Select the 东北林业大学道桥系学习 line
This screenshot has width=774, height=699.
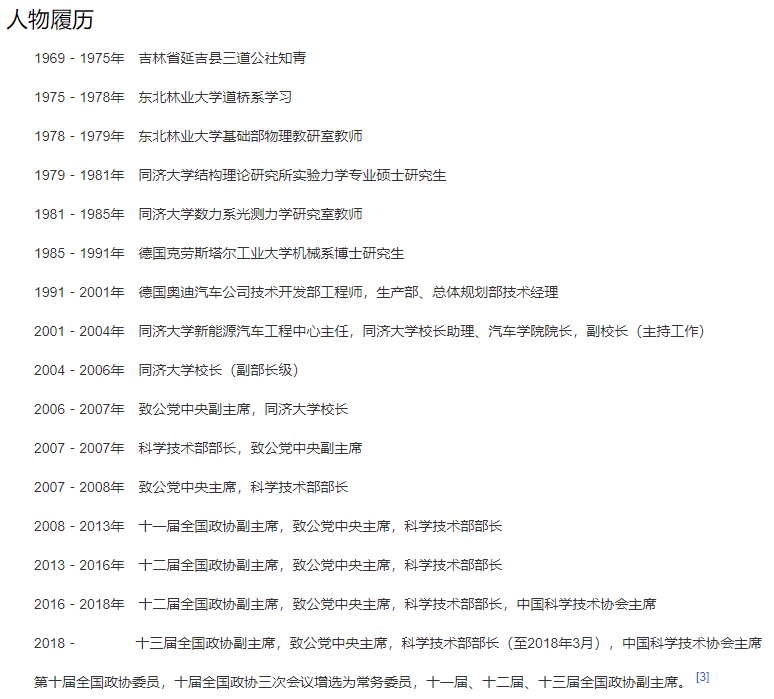point(215,97)
